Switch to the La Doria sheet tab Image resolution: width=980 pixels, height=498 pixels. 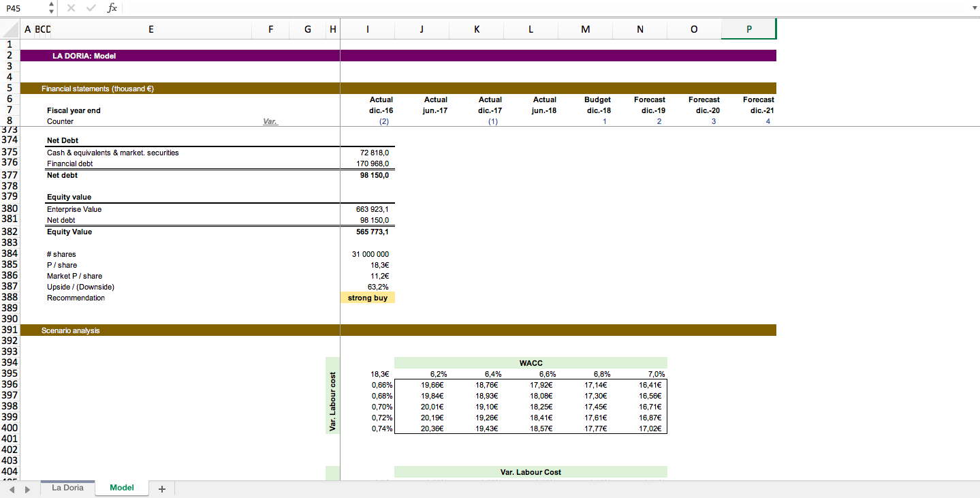(67, 488)
